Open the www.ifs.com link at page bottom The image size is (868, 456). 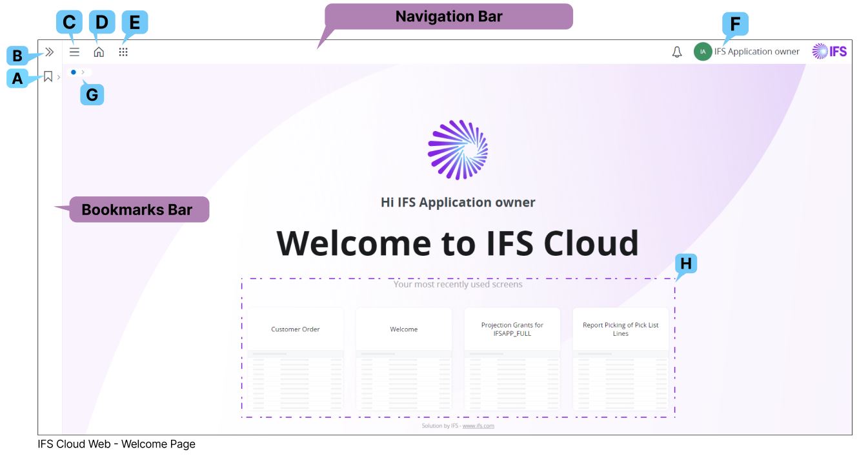(x=479, y=426)
